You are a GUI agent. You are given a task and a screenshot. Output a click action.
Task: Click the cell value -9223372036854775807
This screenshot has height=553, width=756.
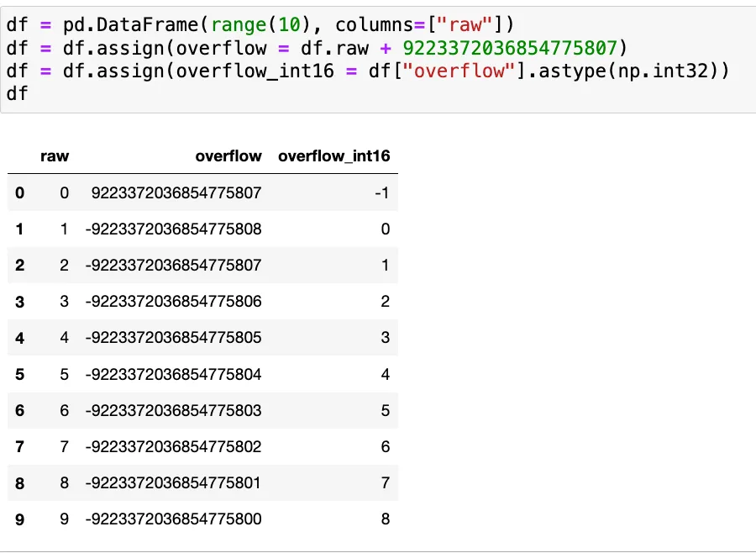(174, 265)
